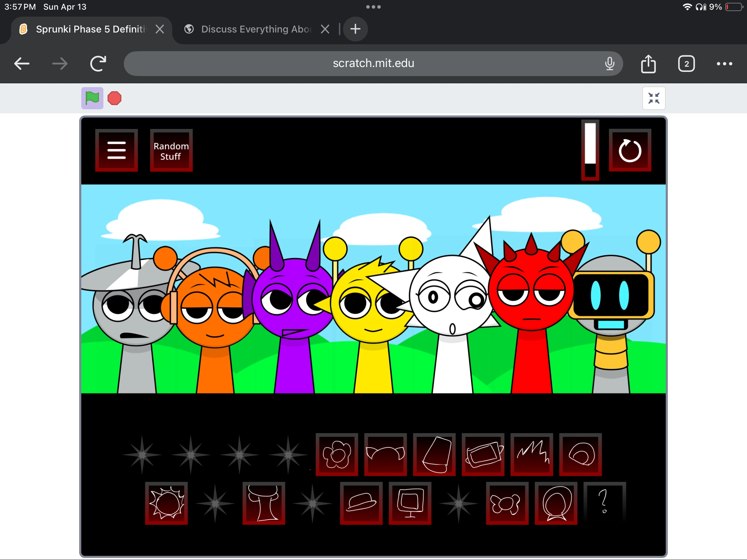The image size is (747, 560).
Task: Select the computer monitor character icon
Action: pyautogui.click(x=410, y=503)
